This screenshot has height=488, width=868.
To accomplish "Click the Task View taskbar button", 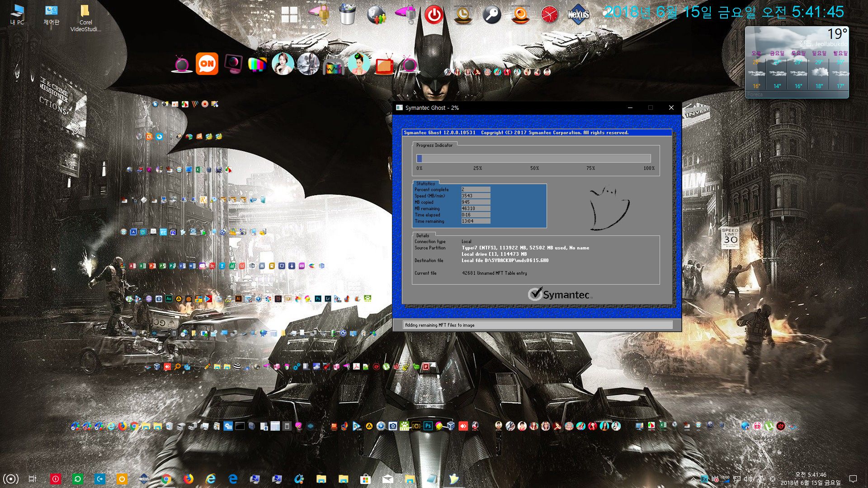I will point(33,479).
